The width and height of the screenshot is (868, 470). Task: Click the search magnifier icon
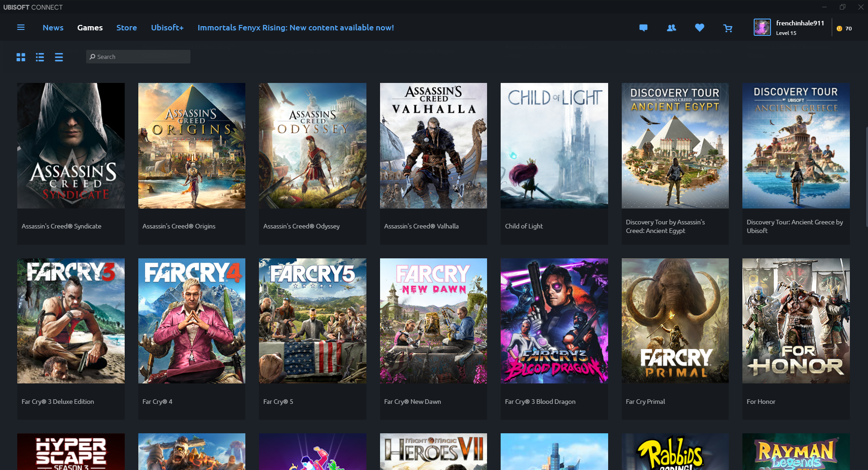point(93,57)
